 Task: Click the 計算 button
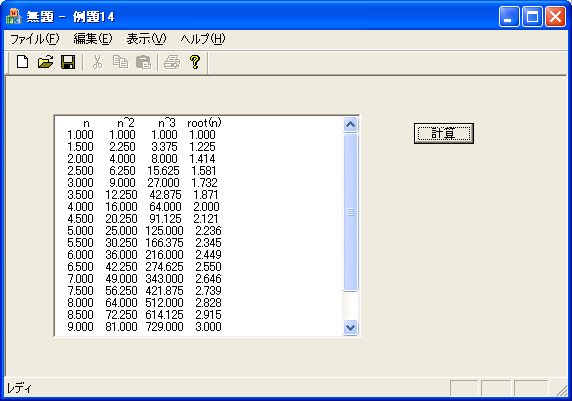444,134
